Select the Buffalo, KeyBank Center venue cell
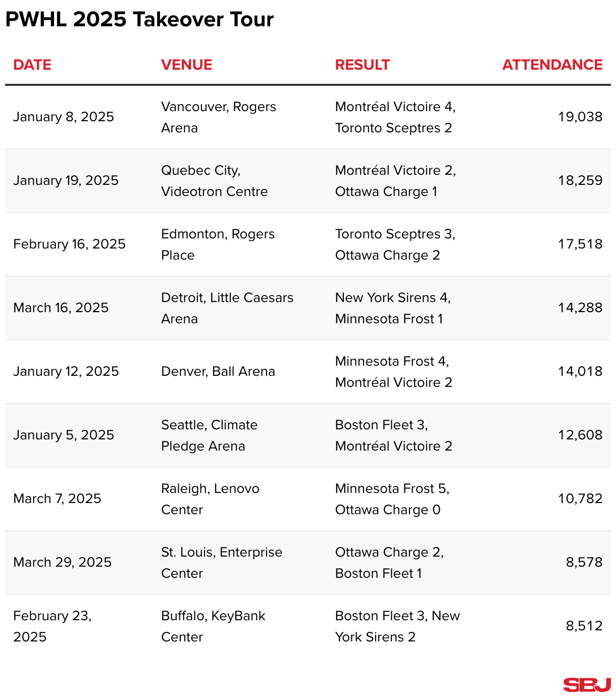The width and height of the screenshot is (616, 697). [x=213, y=626]
